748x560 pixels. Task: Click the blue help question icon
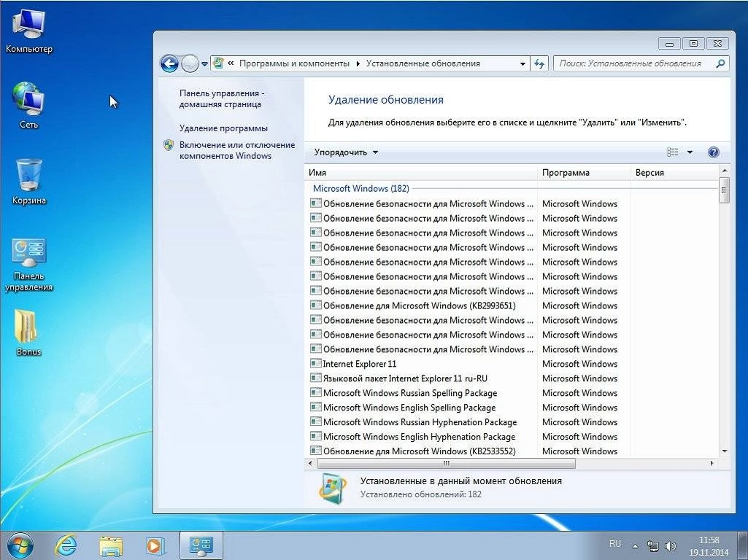714,152
